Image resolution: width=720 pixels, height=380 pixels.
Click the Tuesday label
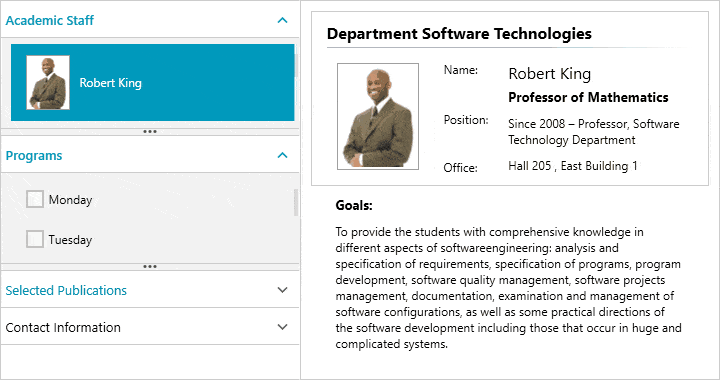(x=70, y=240)
